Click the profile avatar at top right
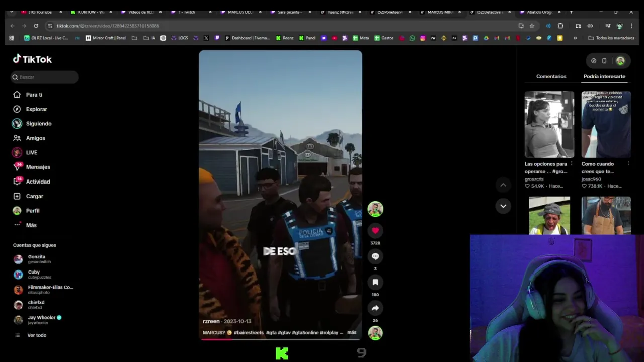 tap(620, 61)
